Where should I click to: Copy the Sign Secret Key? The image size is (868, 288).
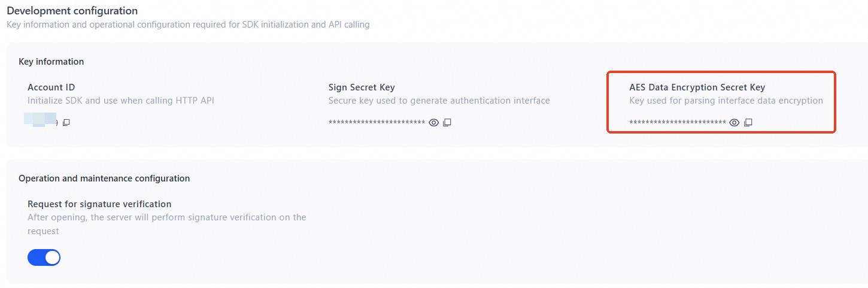point(447,123)
